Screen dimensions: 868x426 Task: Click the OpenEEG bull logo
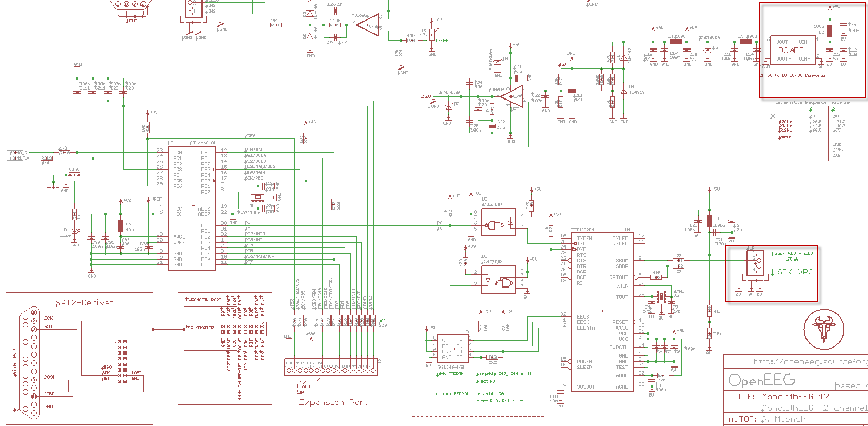coord(824,329)
